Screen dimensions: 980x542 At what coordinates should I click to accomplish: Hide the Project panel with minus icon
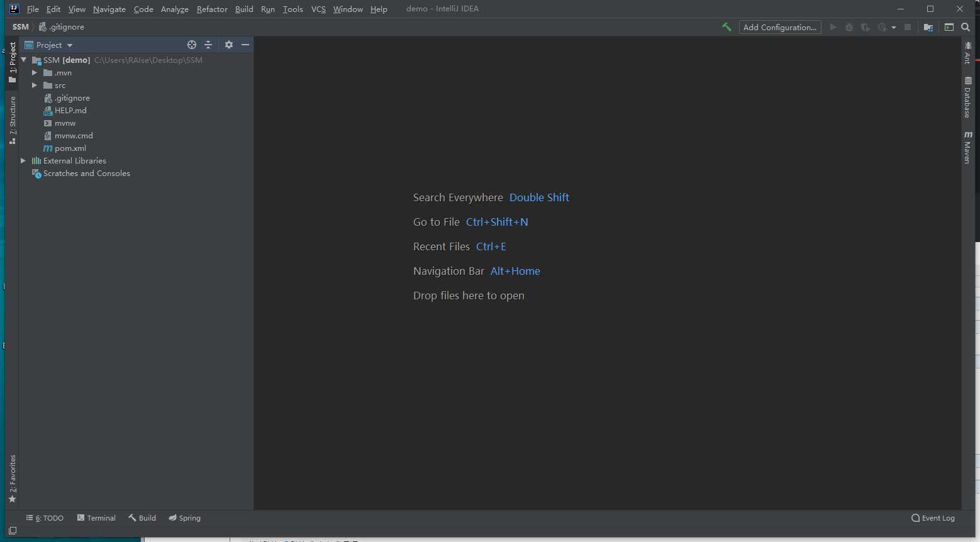tap(245, 45)
